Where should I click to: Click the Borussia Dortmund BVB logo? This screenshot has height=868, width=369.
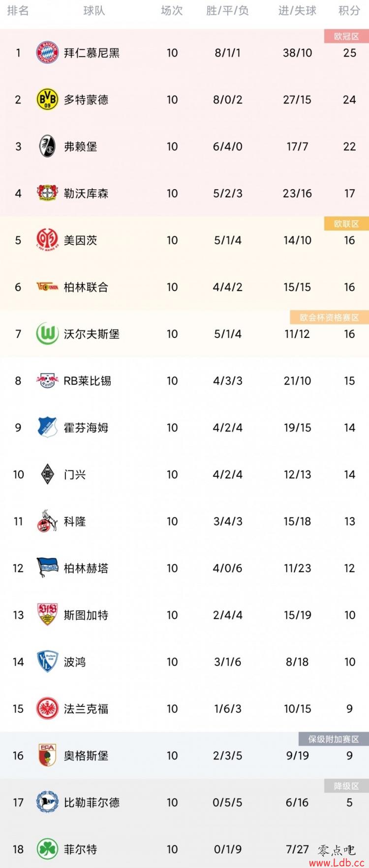(48, 100)
